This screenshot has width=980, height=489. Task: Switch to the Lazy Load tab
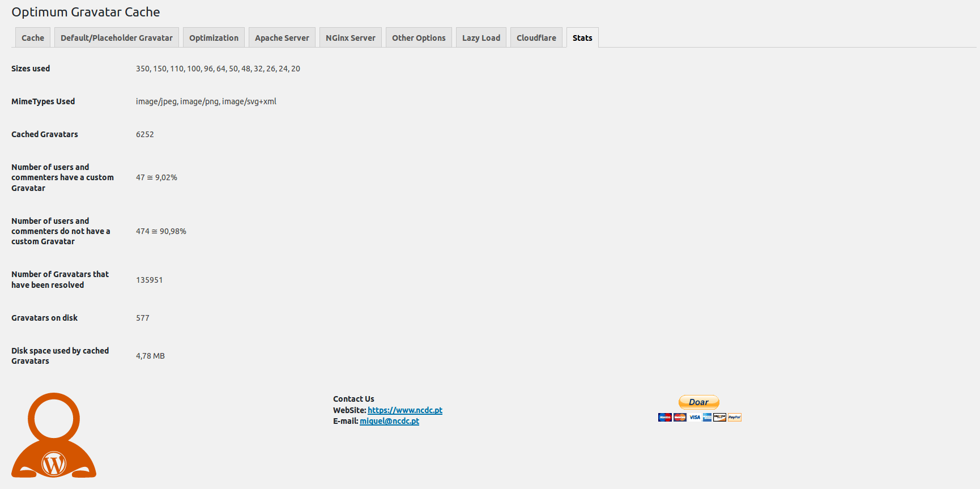pos(481,37)
